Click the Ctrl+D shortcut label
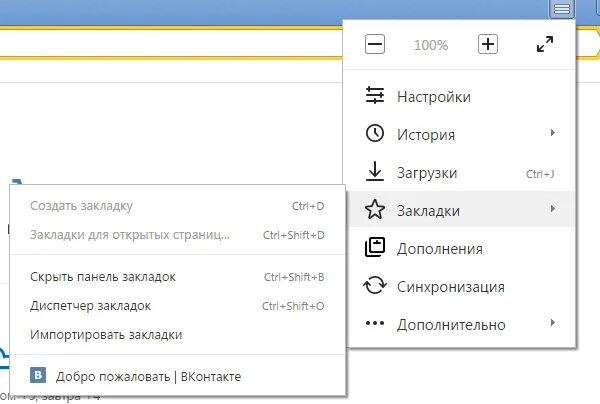The image size is (600, 404). pyautogui.click(x=308, y=206)
